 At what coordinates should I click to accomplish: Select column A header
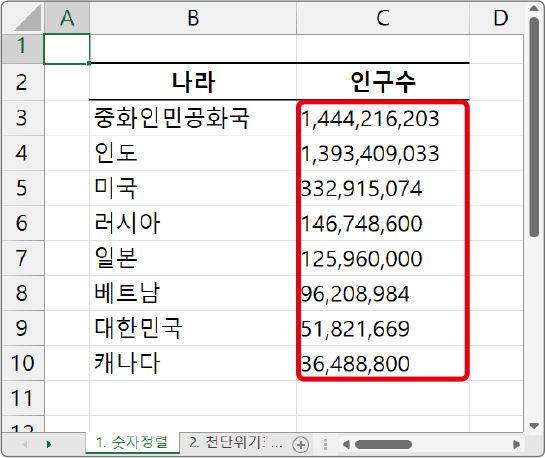[67, 18]
